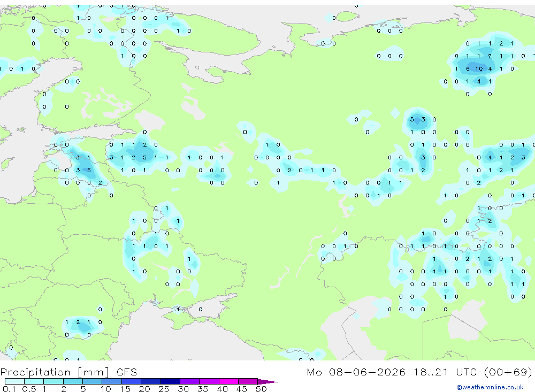Image resolution: width=535 pixels, height=392 pixels.
Task: Select legend swatch between 40 and 45
Action: [x=228, y=381]
